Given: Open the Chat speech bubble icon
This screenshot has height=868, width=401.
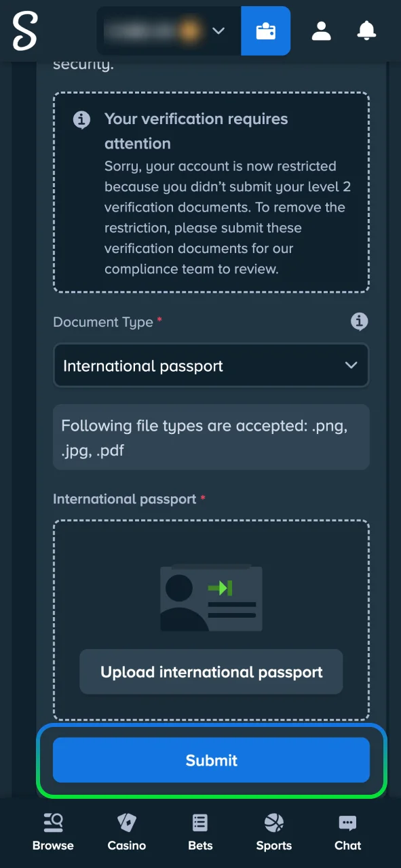Looking at the screenshot, I should pos(347,822).
